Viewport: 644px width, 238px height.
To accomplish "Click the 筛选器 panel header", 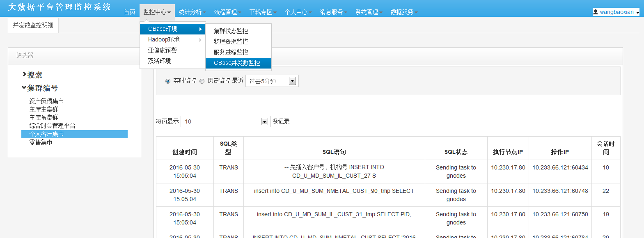I will tap(74, 56).
